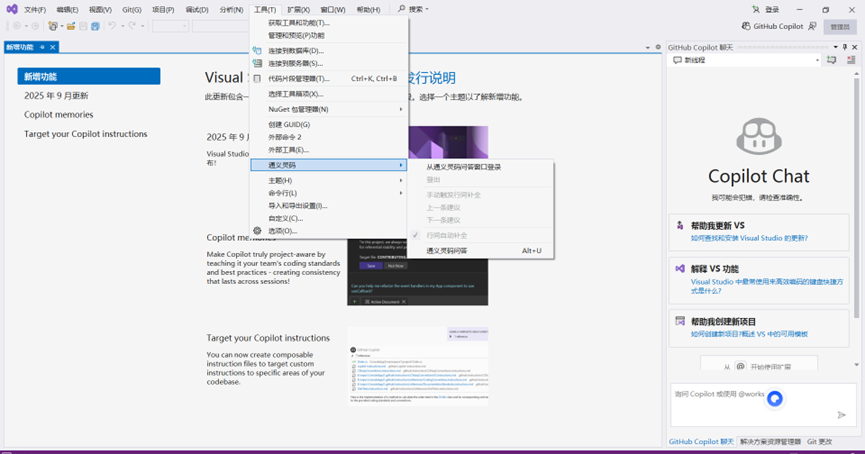
Task: Select 通义灵码问答 Alt+U menu entry
Action: tap(480, 250)
